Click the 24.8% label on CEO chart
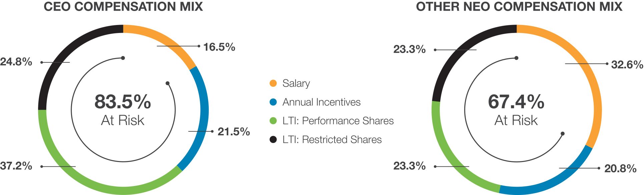Image resolution: width=644 pixels, height=195 pixels. [16, 62]
